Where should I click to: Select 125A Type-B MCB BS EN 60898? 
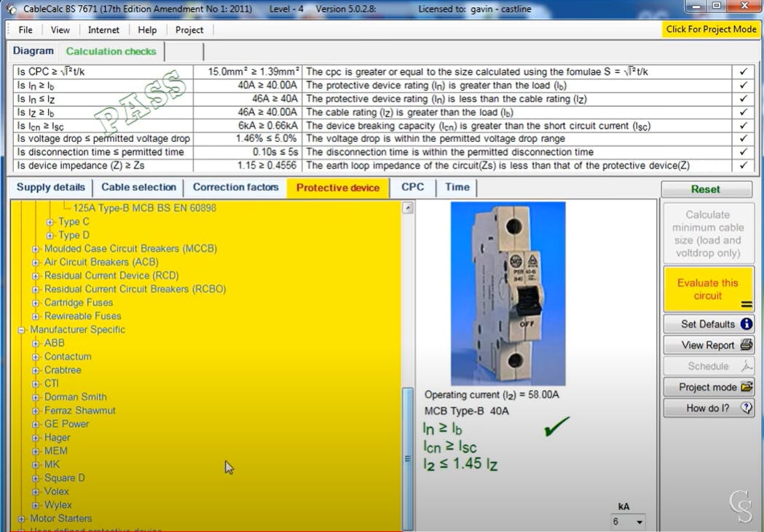tap(144, 208)
